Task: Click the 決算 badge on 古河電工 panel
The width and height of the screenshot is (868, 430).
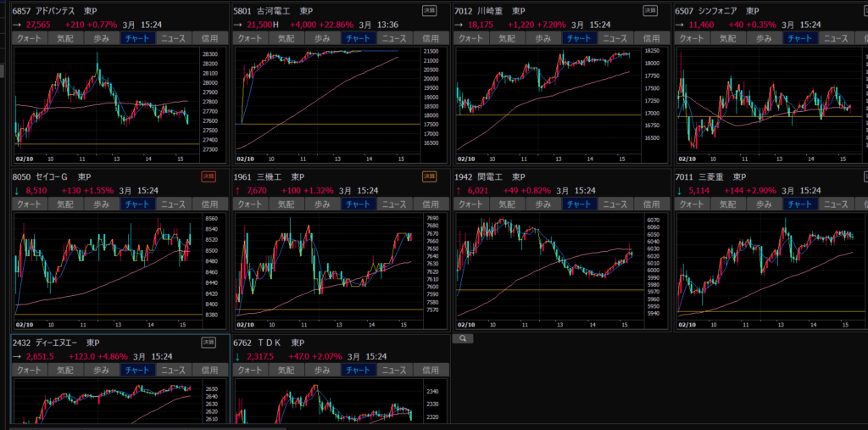Action: pos(430,10)
